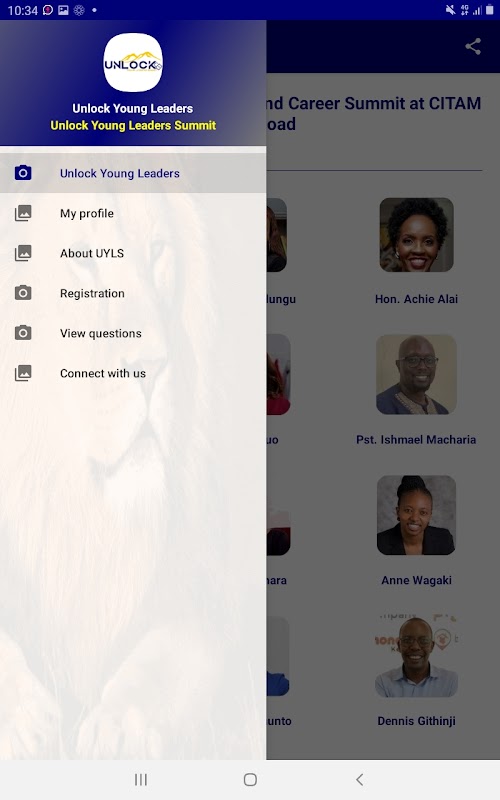
Task: Click the gallery icon beside My profile
Action: pos(23,213)
